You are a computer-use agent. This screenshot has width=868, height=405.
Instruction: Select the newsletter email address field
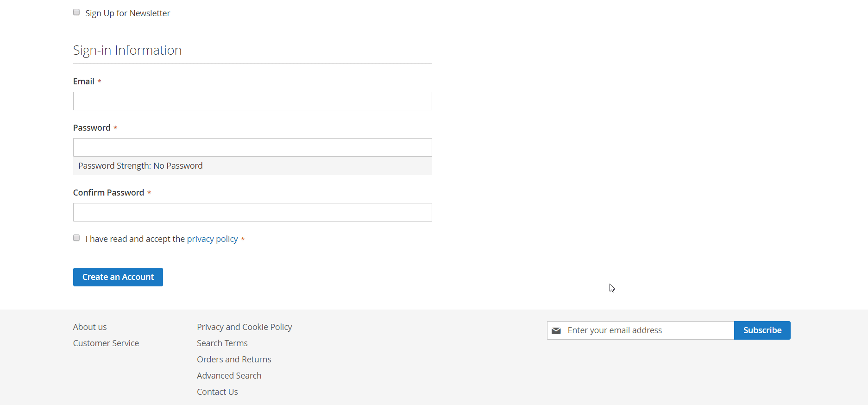641,330
